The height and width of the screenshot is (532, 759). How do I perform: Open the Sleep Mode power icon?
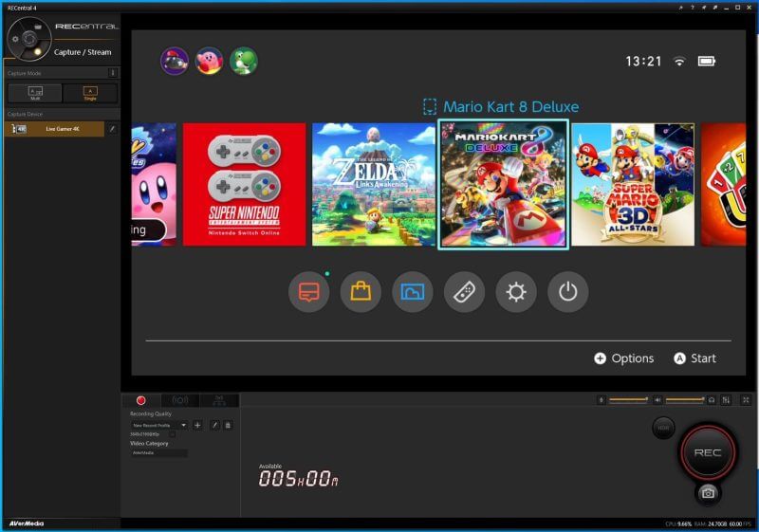click(567, 292)
